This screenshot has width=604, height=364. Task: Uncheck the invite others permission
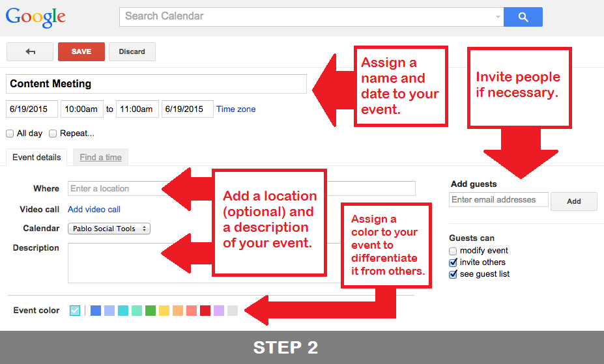453,262
